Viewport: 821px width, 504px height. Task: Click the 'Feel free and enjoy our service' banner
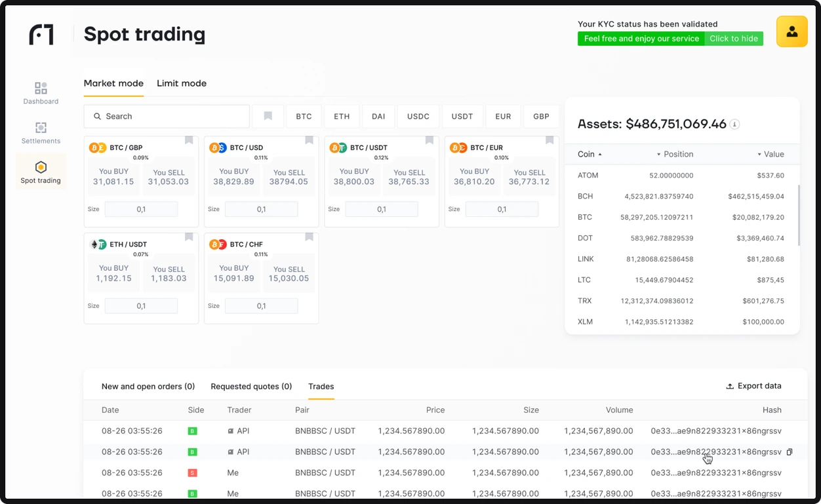641,39
